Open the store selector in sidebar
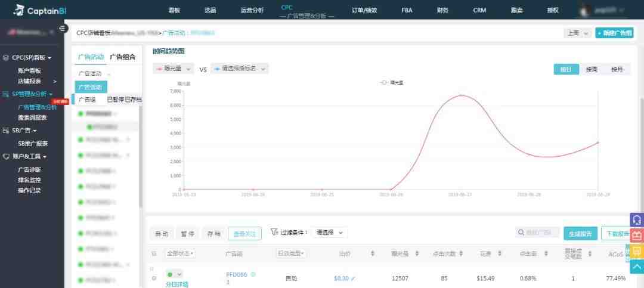This screenshot has height=288, width=644. coord(31,32)
